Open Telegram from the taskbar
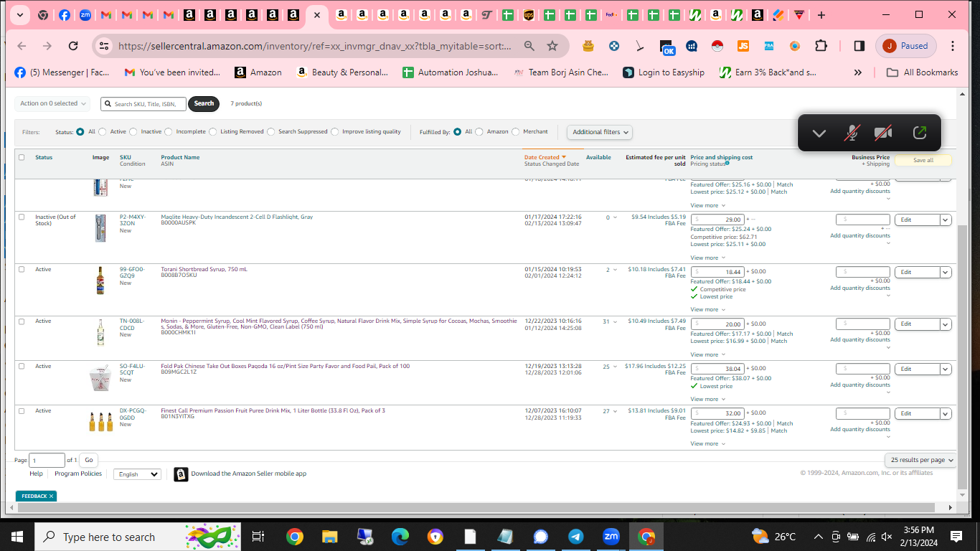Viewport: 980px width, 551px height. 575,537
